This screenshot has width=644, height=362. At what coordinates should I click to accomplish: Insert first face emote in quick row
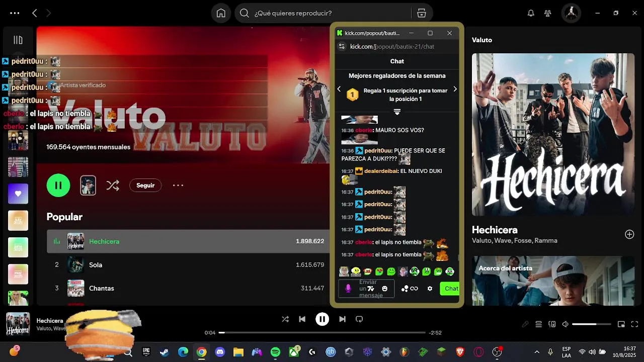(x=344, y=271)
